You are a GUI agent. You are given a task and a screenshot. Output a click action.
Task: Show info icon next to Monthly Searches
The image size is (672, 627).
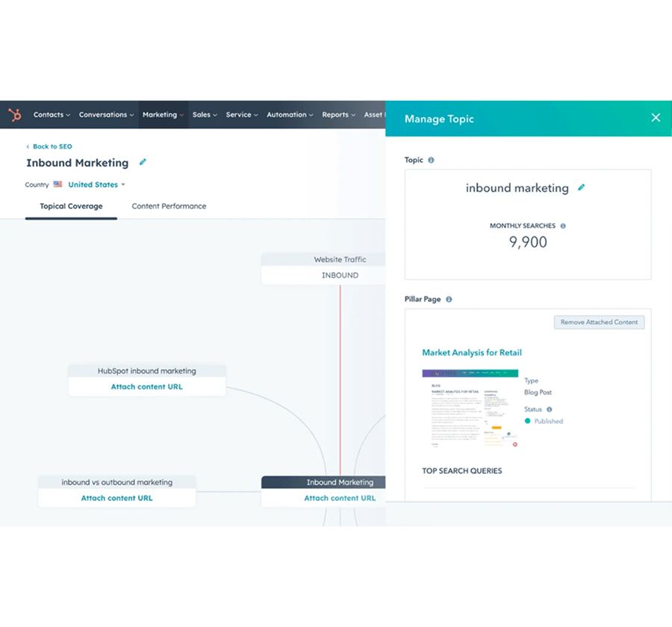(563, 226)
